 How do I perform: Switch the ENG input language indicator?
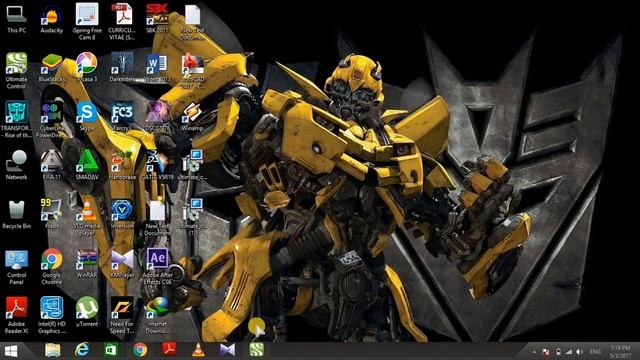[596, 352]
